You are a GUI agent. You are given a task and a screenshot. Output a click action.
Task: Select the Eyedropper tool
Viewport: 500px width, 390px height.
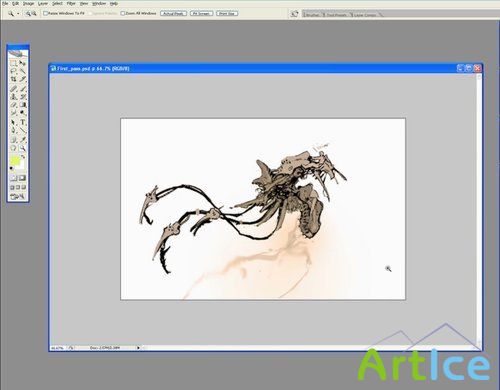(x=23, y=140)
